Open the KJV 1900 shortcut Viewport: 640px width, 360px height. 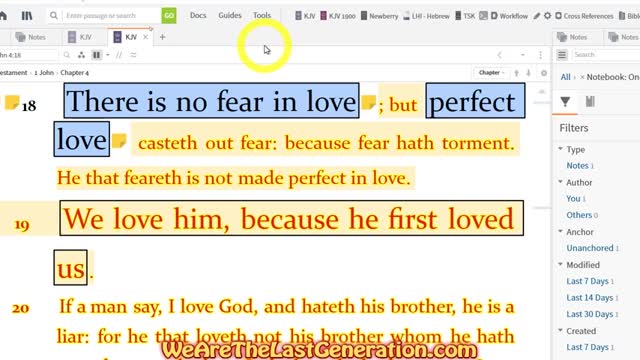[338, 16]
